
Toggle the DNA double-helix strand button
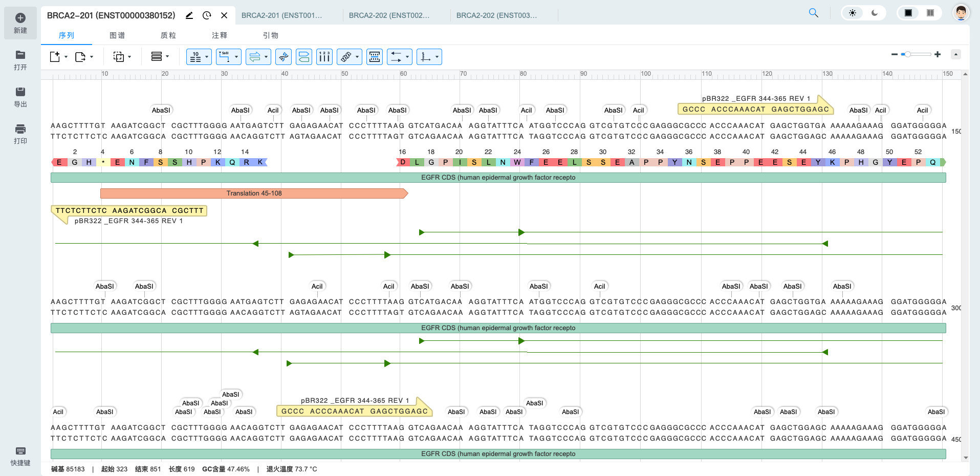[x=284, y=57]
